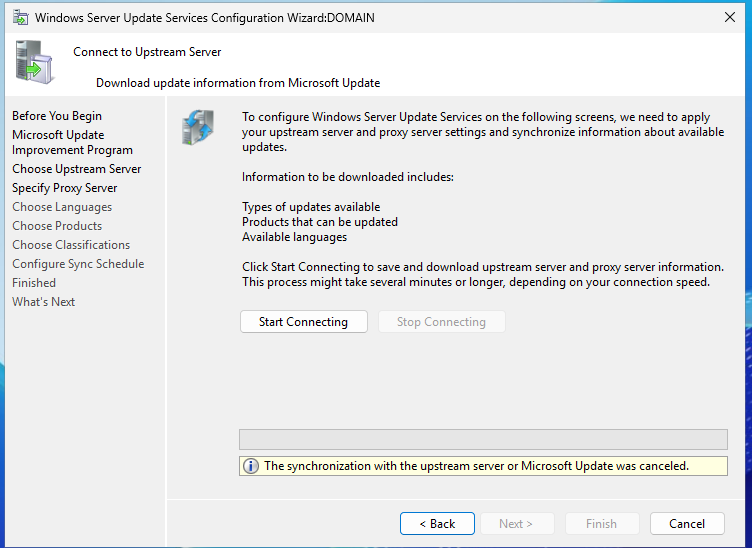
Task: Select the Choose Products step
Action: (57, 226)
